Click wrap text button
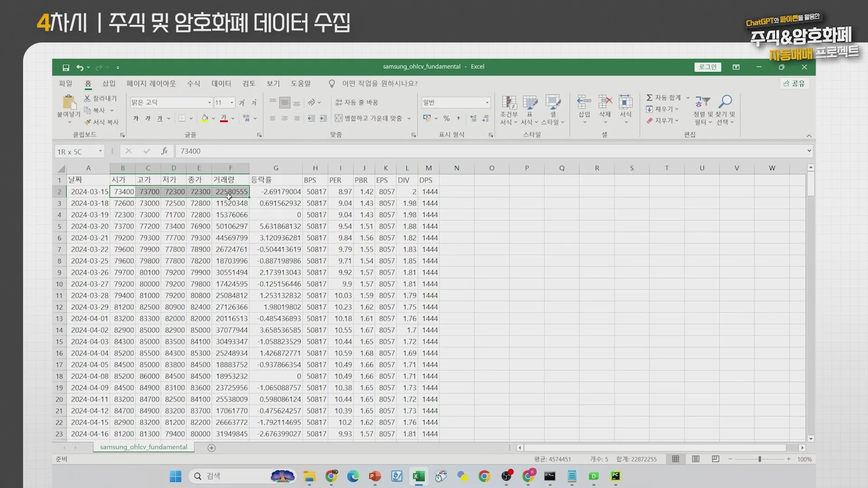The image size is (868, 488). tap(356, 103)
